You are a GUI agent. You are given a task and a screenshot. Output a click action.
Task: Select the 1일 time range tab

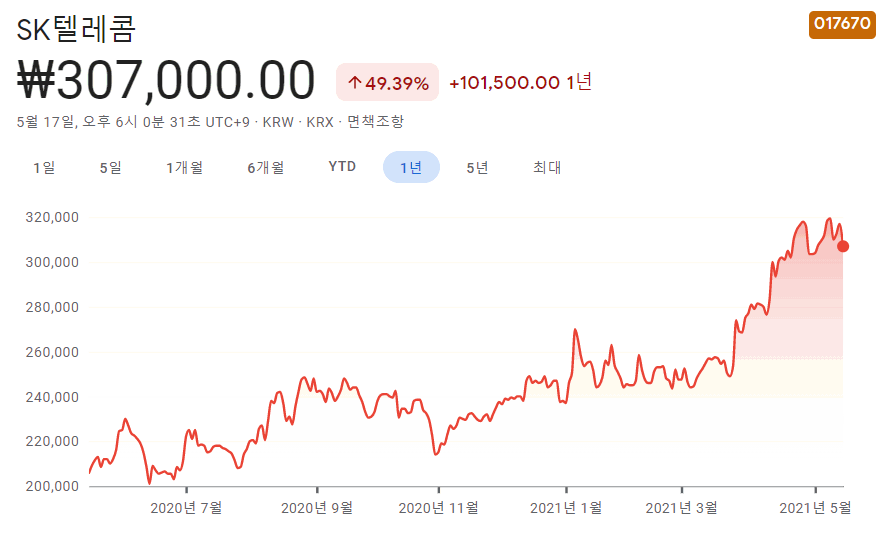pos(44,168)
